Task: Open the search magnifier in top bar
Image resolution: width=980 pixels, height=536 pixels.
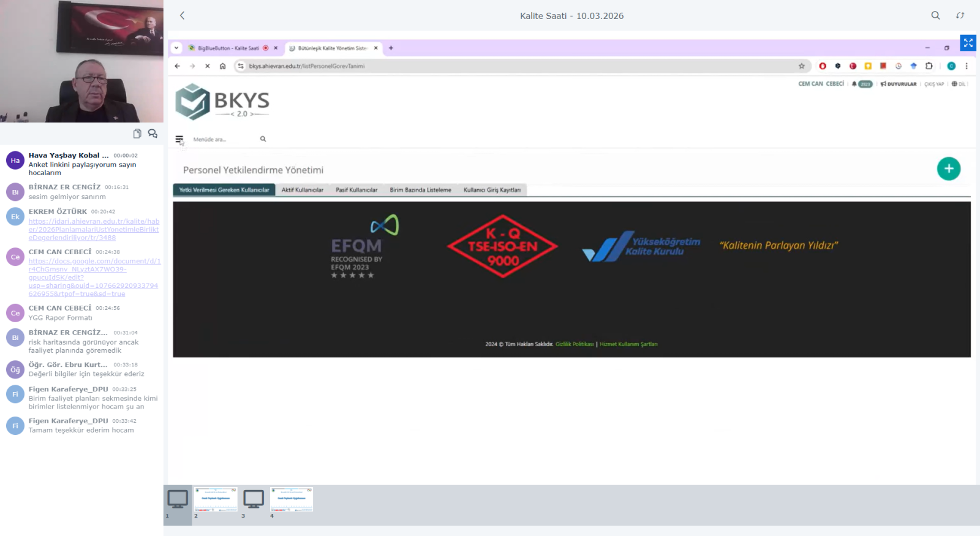Action: (935, 16)
